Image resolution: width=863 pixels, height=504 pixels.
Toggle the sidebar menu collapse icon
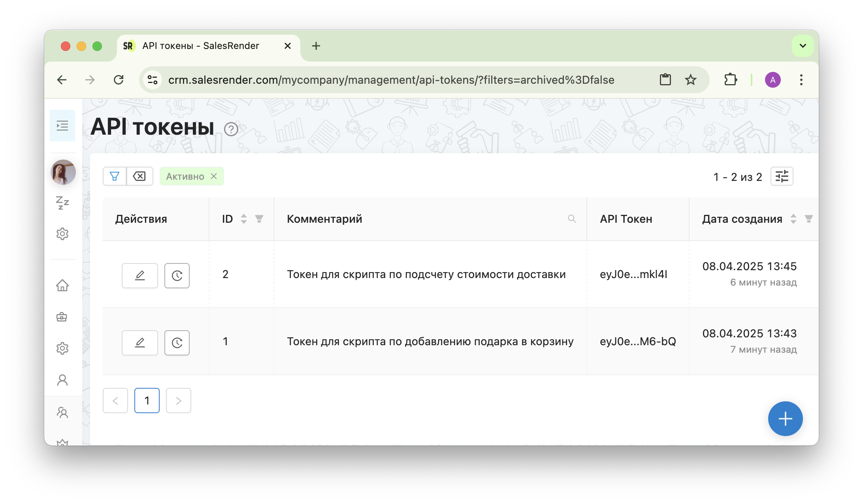(62, 126)
